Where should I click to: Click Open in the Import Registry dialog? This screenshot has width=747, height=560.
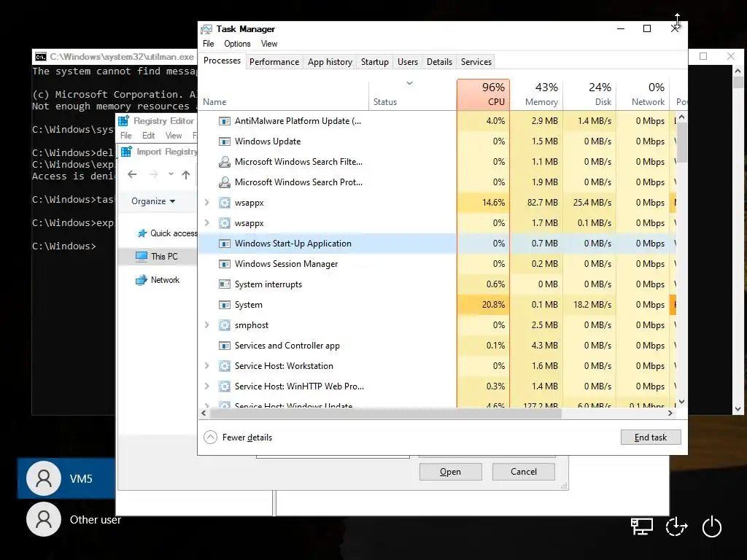coord(450,472)
